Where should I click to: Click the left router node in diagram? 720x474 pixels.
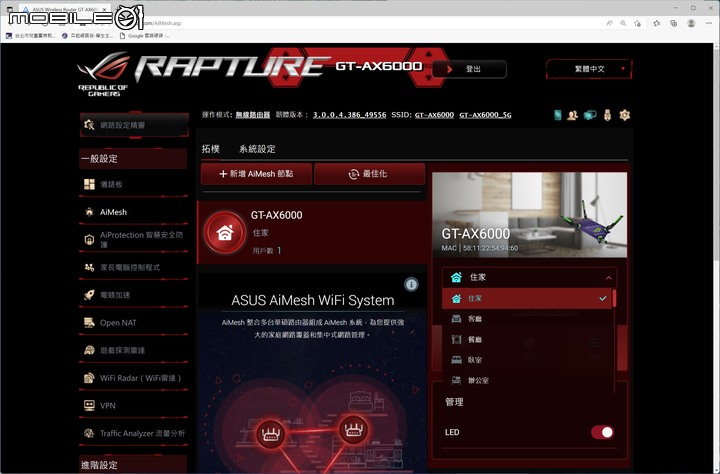[x=270, y=434]
